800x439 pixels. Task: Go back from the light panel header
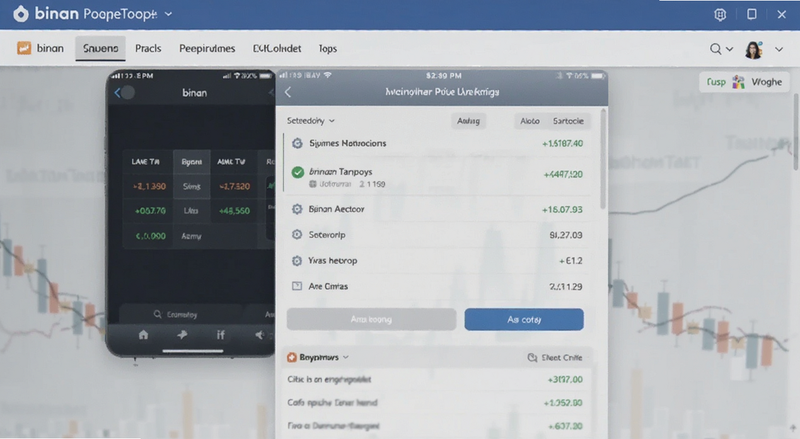(288, 92)
